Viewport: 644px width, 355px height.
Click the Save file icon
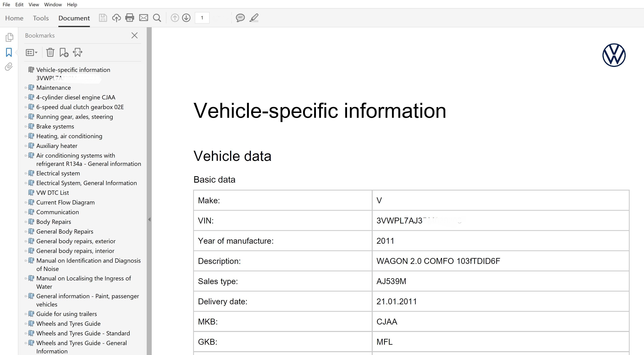point(103,18)
